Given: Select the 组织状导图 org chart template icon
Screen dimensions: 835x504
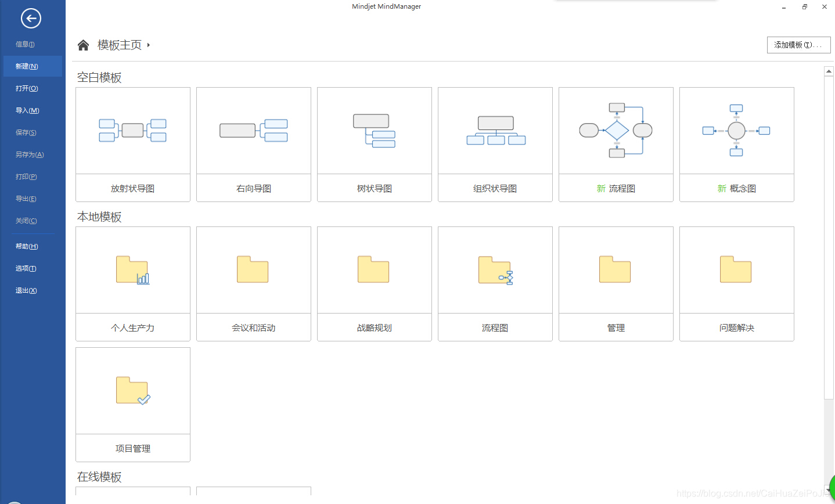Looking at the screenshot, I should 496,131.
